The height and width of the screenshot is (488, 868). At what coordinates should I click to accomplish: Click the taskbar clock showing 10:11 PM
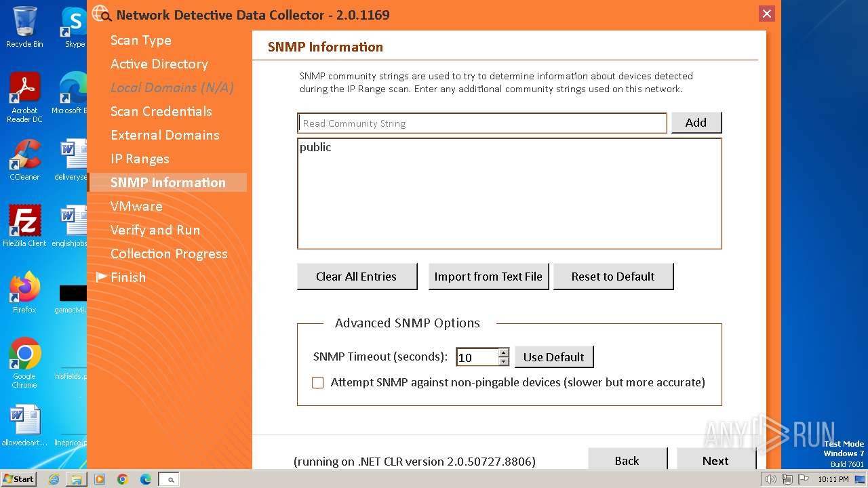click(x=833, y=479)
